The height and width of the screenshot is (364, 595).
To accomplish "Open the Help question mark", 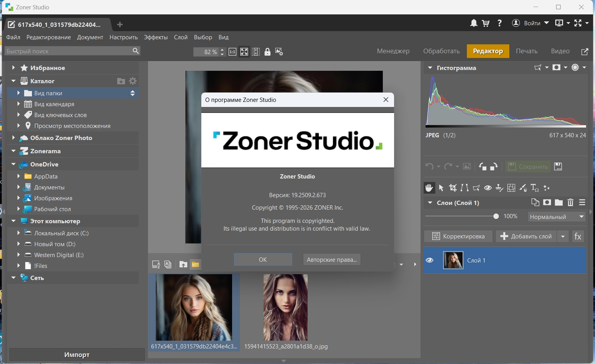I will 500,23.
